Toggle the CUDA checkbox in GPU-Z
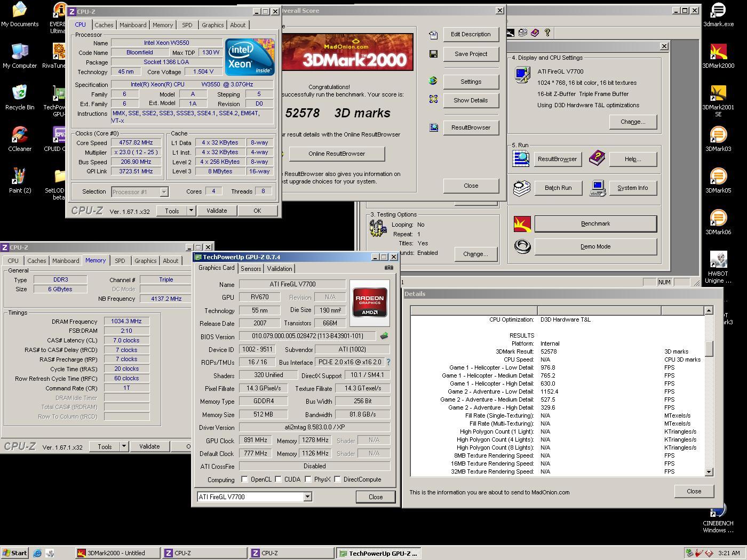 pyautogui.click(x=278, y=479)
